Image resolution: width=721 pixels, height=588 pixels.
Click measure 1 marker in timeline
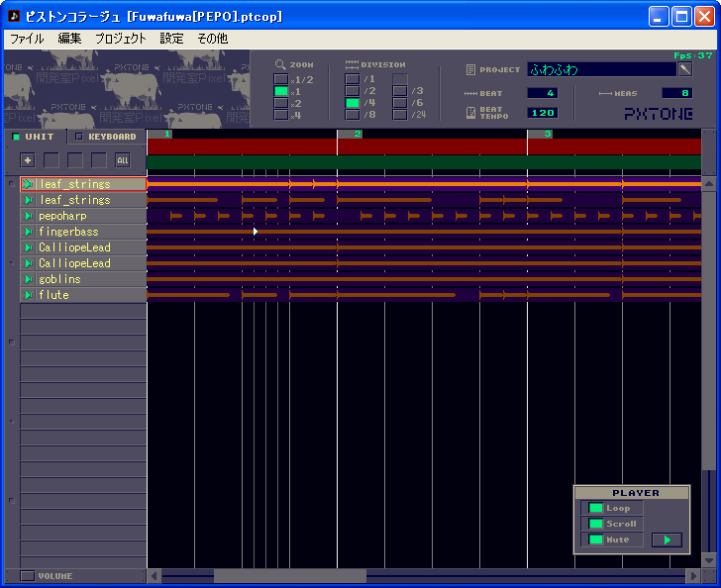click(x=159, y=134)
